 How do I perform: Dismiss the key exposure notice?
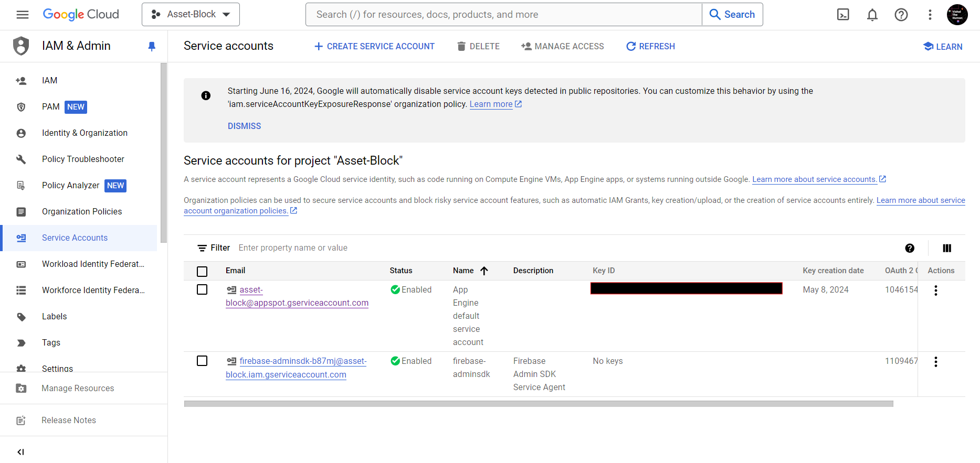244,126
